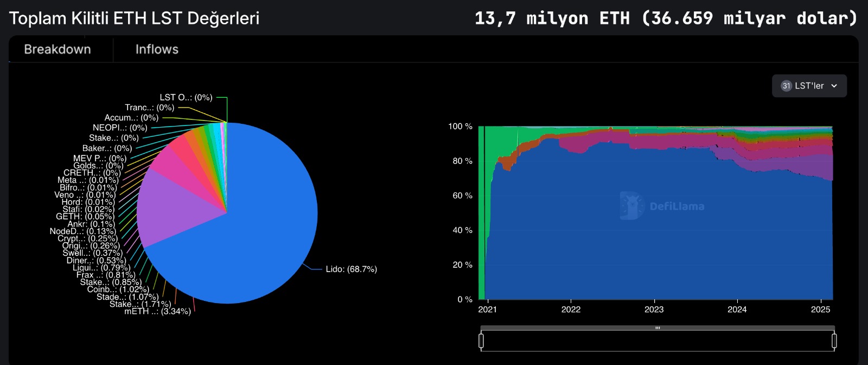Click the Crypt..: (0.25%) label
This screenshot has height=365, width=868.
click(87, 238)
